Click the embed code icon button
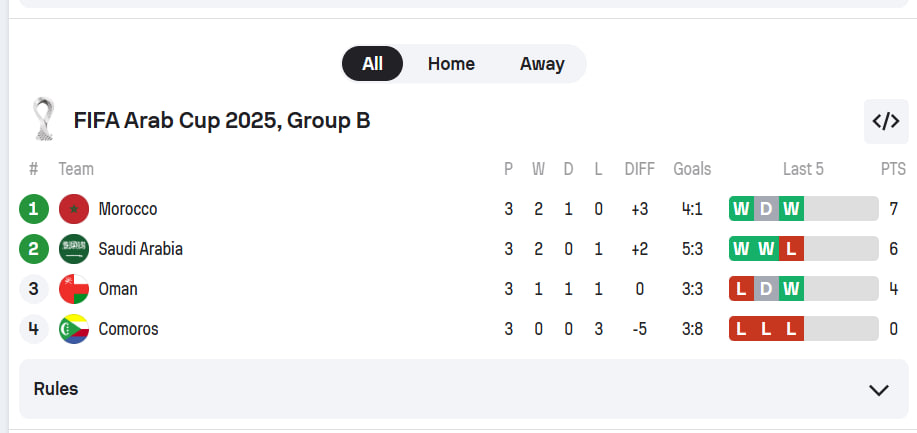917x433 pixels. 886,122
